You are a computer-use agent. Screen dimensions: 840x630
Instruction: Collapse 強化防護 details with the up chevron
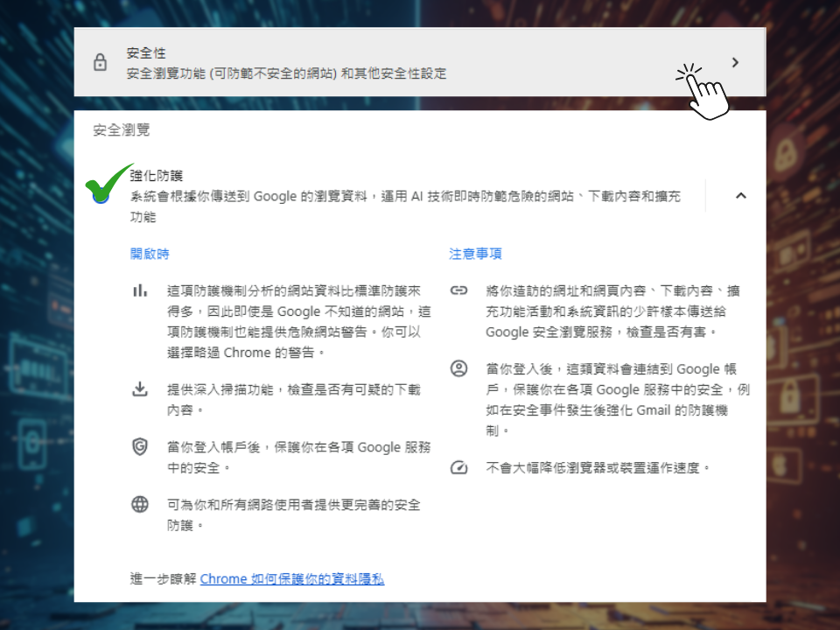(x=740, y=196)
